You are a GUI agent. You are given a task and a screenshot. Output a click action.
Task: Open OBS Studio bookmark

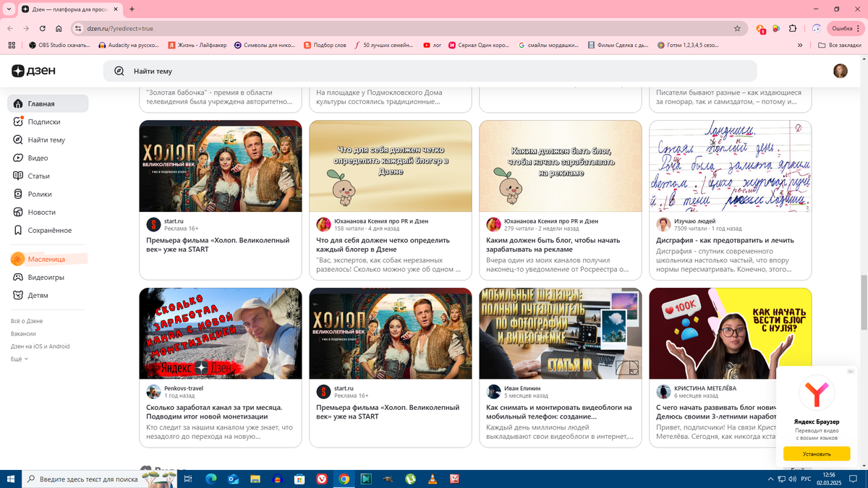[x=59, y=45]
